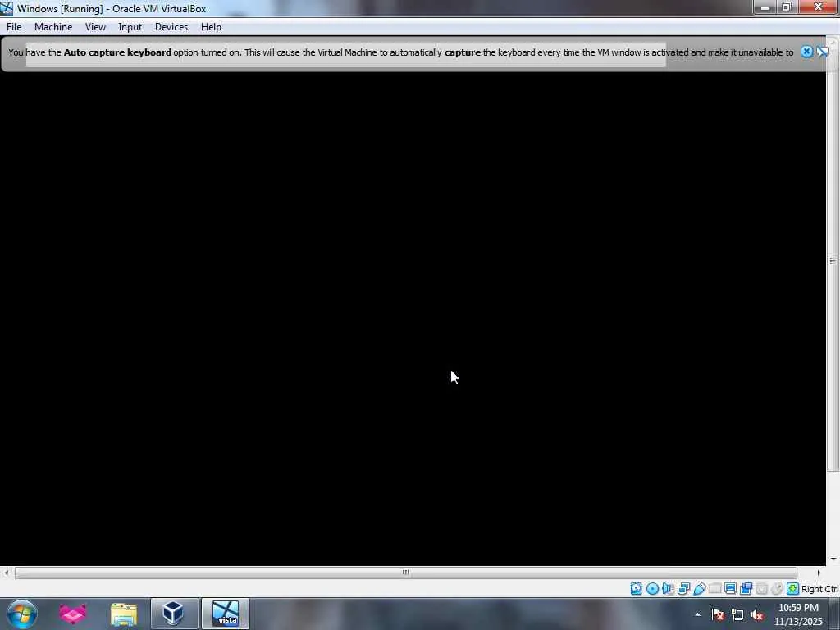840x630 pixels.
Task: Restore down the VirtualBox VM window
Action: (787, 7)
